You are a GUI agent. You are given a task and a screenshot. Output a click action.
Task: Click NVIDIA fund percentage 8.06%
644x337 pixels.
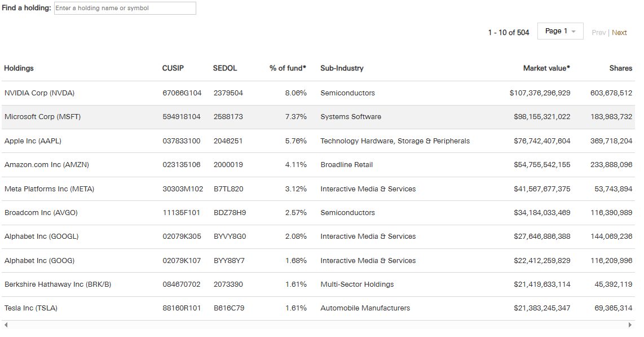click(295, 93)
